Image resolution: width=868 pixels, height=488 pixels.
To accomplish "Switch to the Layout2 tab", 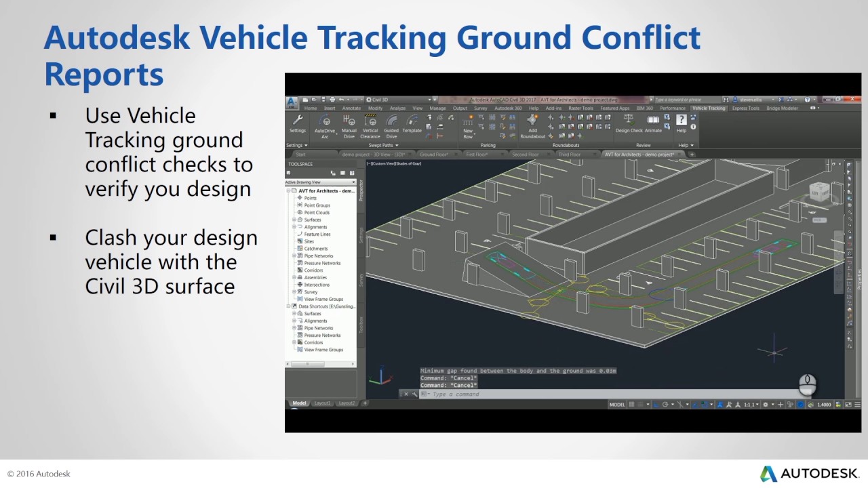I will (x=347, y=403).
